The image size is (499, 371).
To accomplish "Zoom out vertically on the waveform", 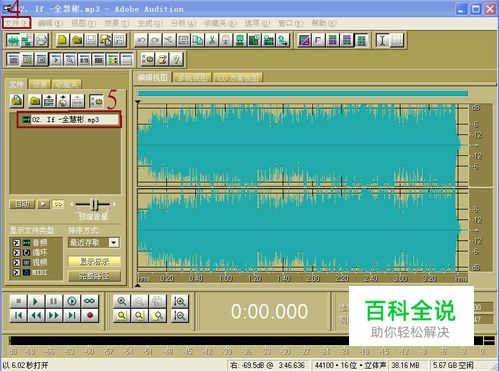I will [x=180, y=315].
